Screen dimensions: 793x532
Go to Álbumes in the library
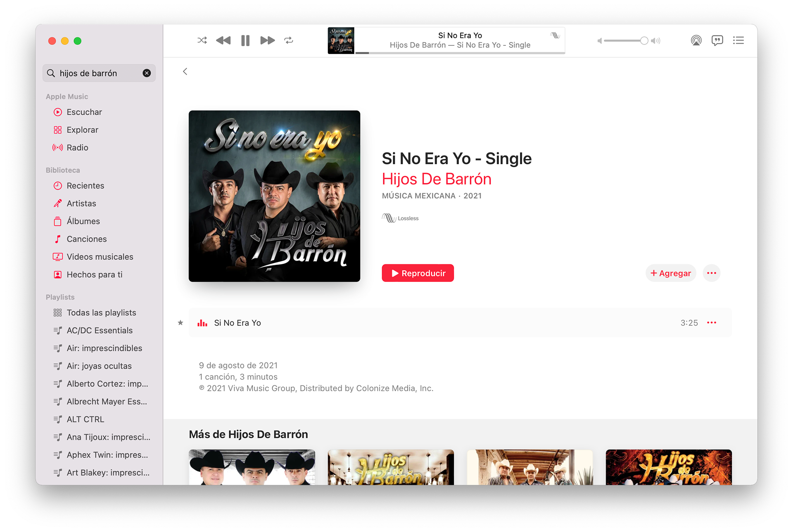coord(83,221)
